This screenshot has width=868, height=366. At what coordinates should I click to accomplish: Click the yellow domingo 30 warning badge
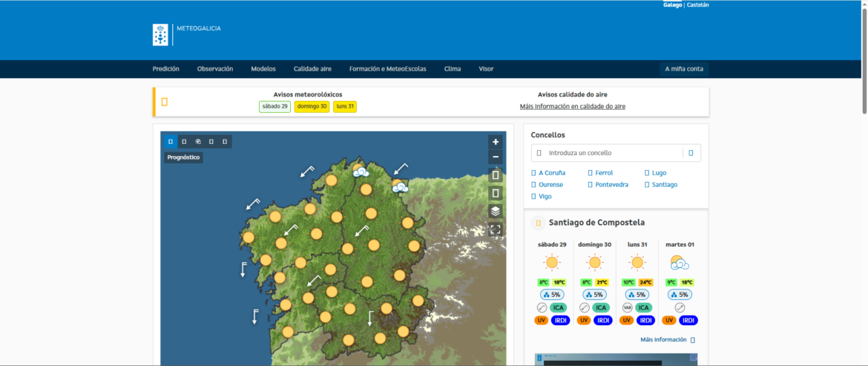point(312,106)
